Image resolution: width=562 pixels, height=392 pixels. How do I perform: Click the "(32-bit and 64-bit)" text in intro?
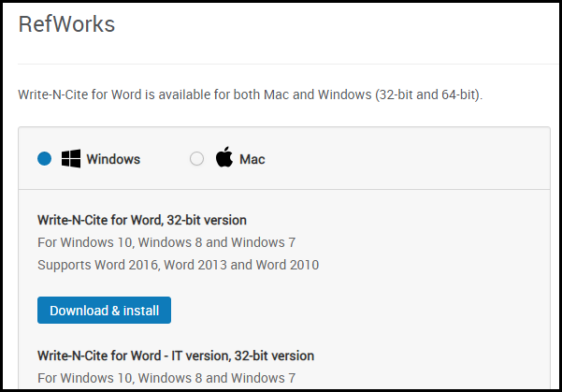428,94
